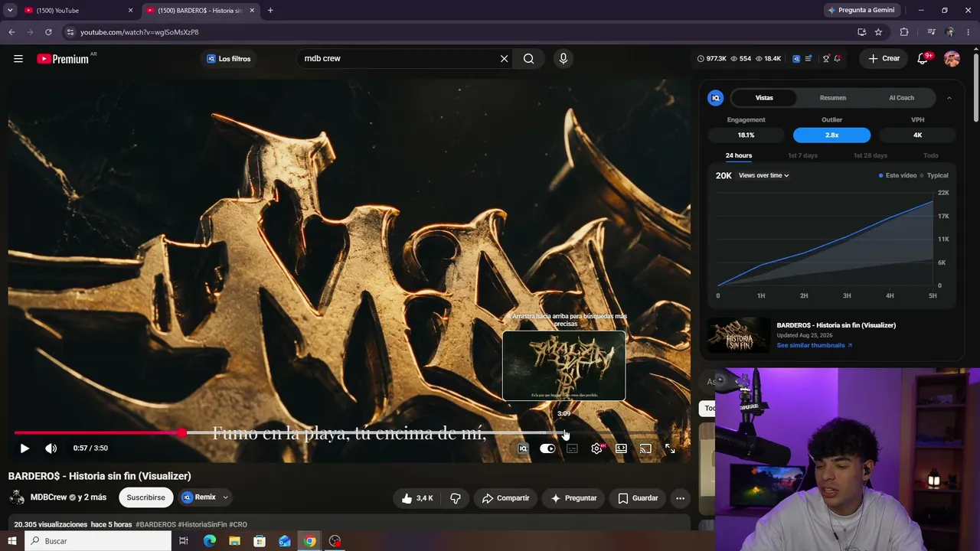Toggle the autoplay switch
The width and height of the screenshot is (980, 551).
pos(547,448)
